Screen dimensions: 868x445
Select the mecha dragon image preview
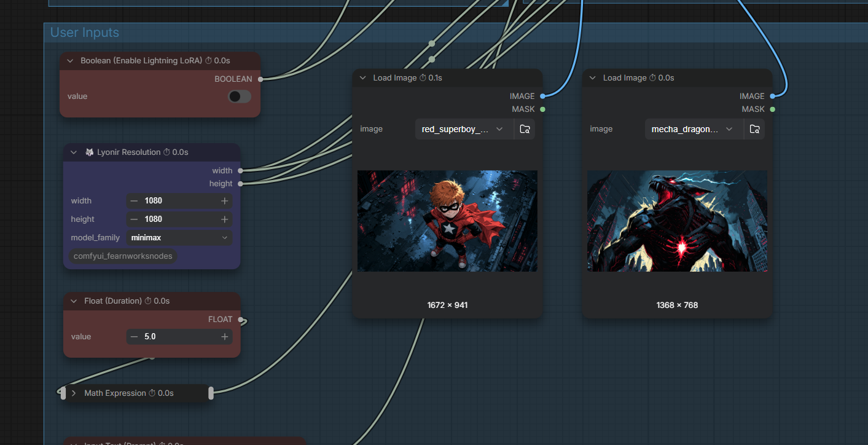[x=677, y=221]
